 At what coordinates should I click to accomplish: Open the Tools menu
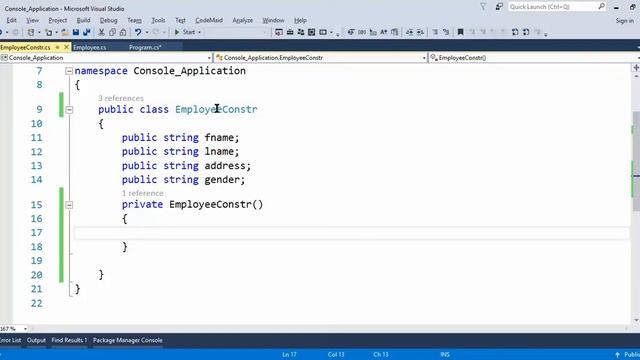[x=158, y=20]
